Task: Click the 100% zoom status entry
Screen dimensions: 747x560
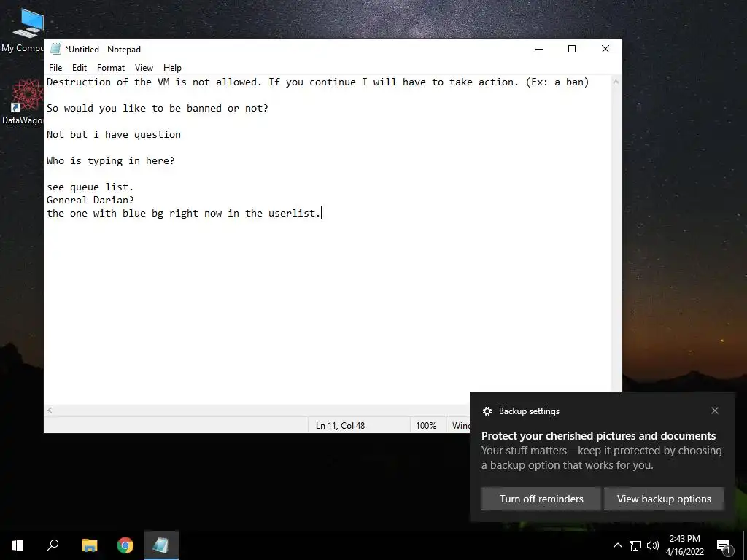Action: 426,426
